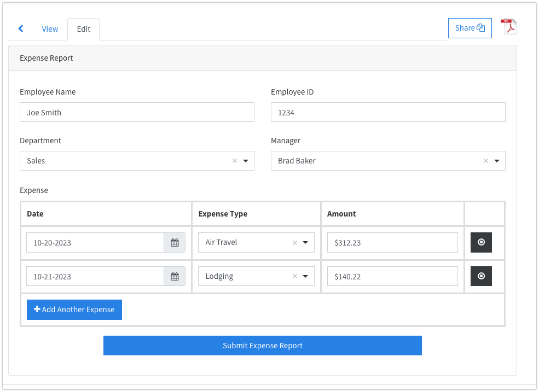Download the report via PDF icon
This screenshot has width=539, height=392.
[x=509, y=27]
